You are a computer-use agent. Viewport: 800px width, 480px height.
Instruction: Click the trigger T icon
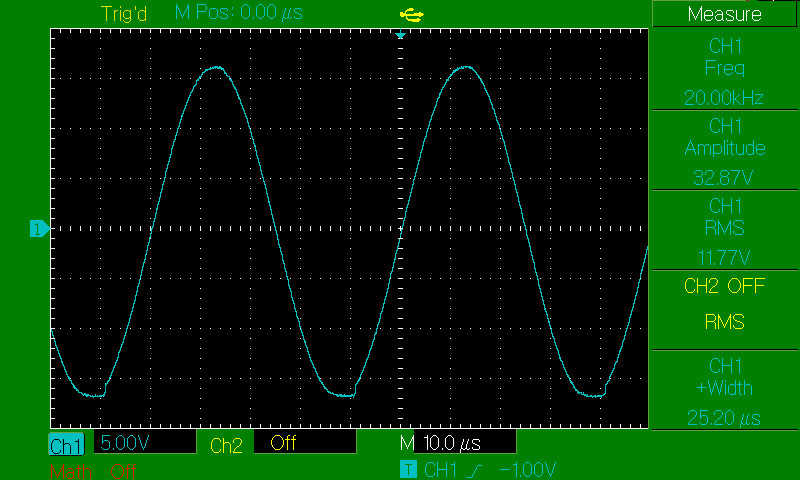point(407,470)
